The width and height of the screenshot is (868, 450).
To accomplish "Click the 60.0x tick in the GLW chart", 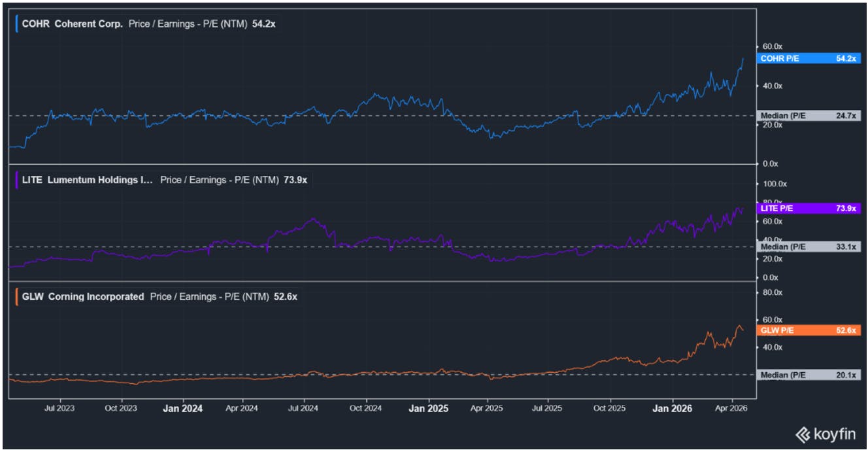I will [773, 319].
